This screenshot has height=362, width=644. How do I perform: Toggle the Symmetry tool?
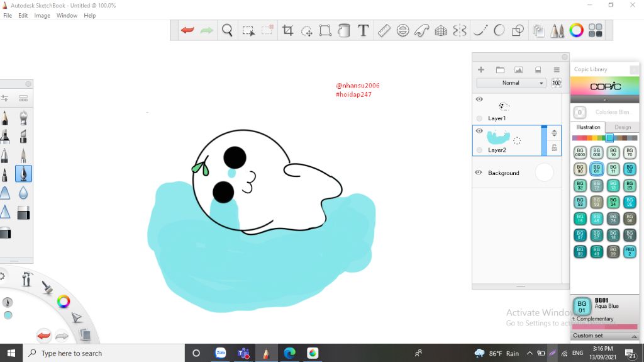click(x=460, y=30)
